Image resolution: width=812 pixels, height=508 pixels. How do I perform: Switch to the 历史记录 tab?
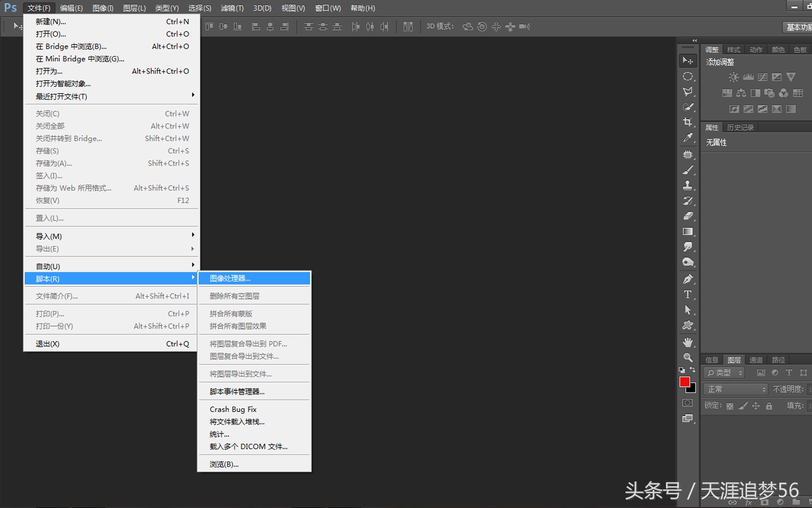click(740, 128)
